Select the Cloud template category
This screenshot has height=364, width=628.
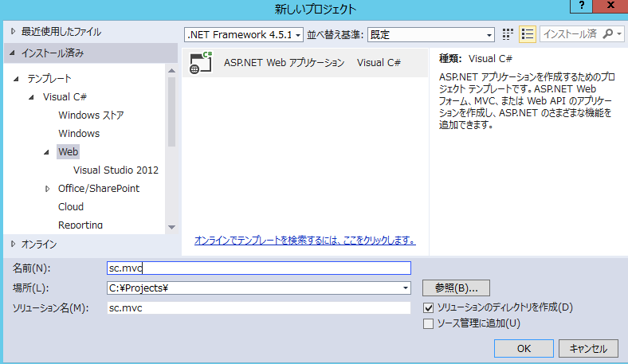[x=71, y=206]
